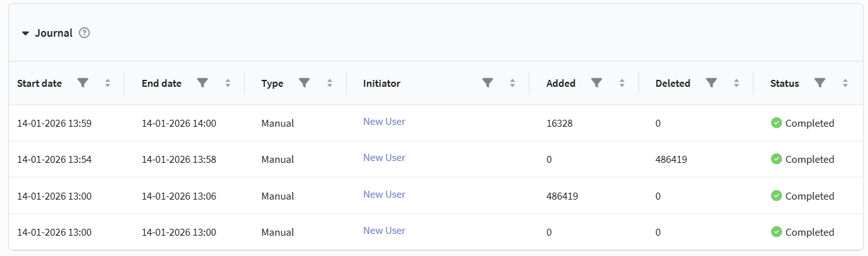Open the Added column filter icon
The image size is (868, 256).
pyautogui.click(x=596, y=83)
